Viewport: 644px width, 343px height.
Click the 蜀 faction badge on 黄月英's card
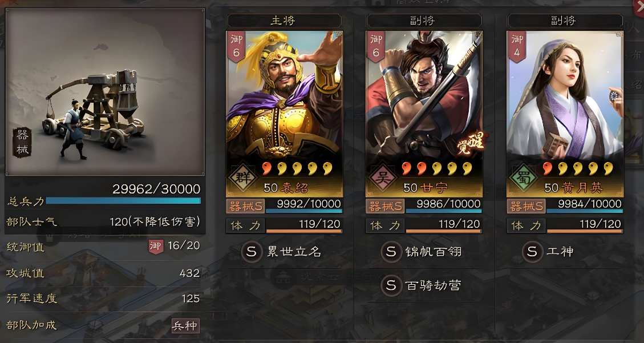tap(523, 178)
